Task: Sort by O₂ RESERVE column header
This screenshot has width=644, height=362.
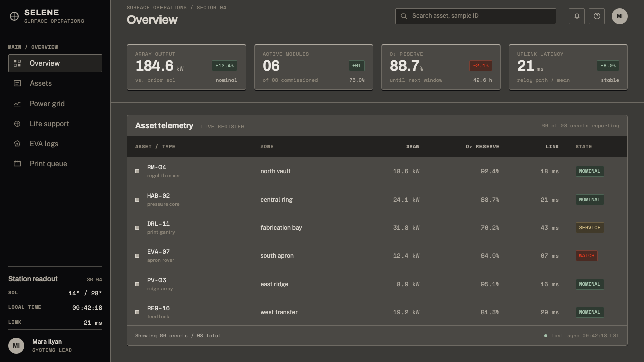Action: point(482,147)
